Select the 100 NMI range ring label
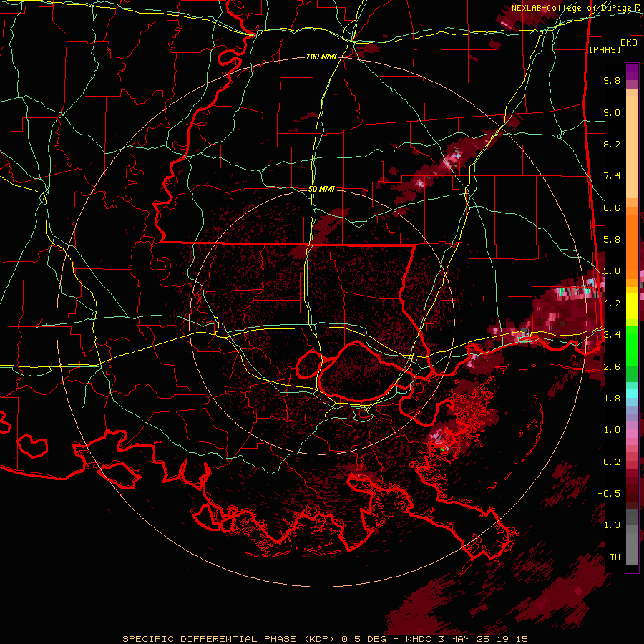This screenshot has height=644, width=644. (321, 57)
